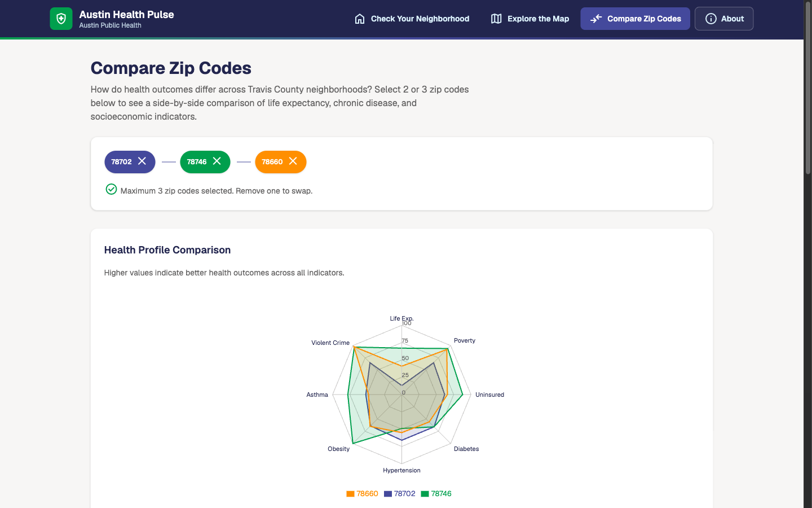Toggle the 78660 orange legend swatch

350,494
